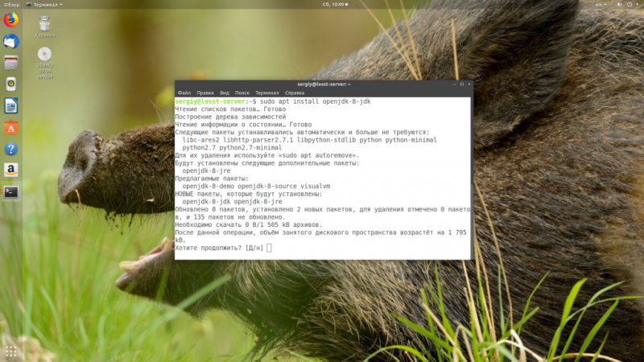The image size is (644, 362).
Task: Open the Файл menu in terminal
Action: pyautogui.click(x=184, y=93)
